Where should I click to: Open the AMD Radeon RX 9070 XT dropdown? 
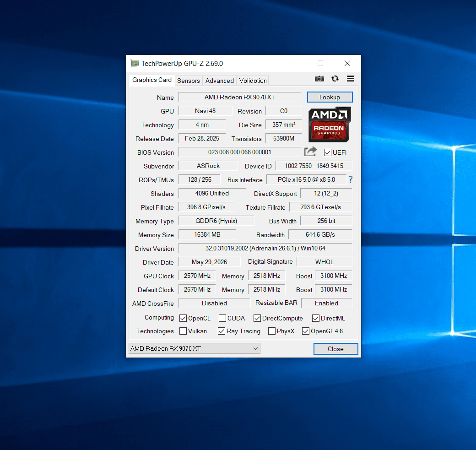click(194, 348)
